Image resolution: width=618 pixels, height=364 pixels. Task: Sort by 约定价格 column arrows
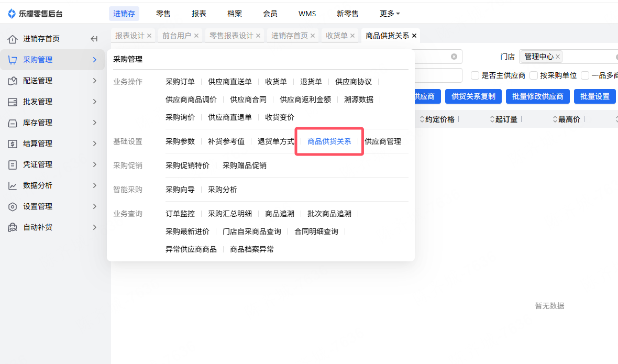point(422,119)
